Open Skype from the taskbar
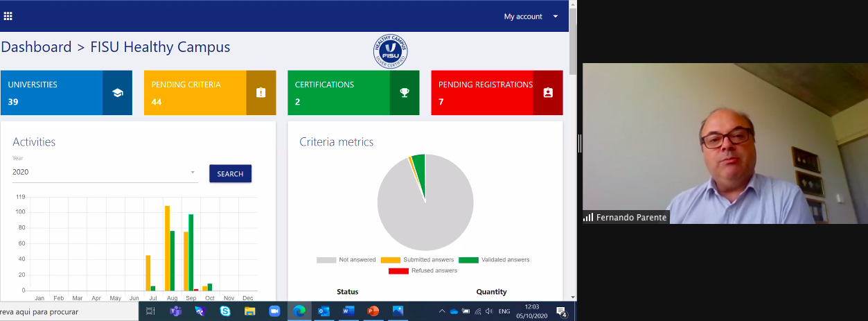 click(x=225, y=311)
